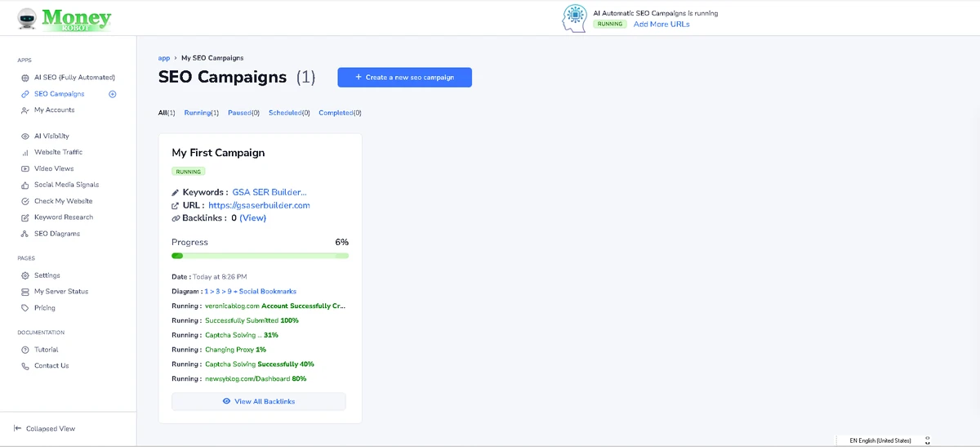The height and width of the screenshot is (447, 980).
Task: Open SEO Diagrams page
Action: pos(57,234)
